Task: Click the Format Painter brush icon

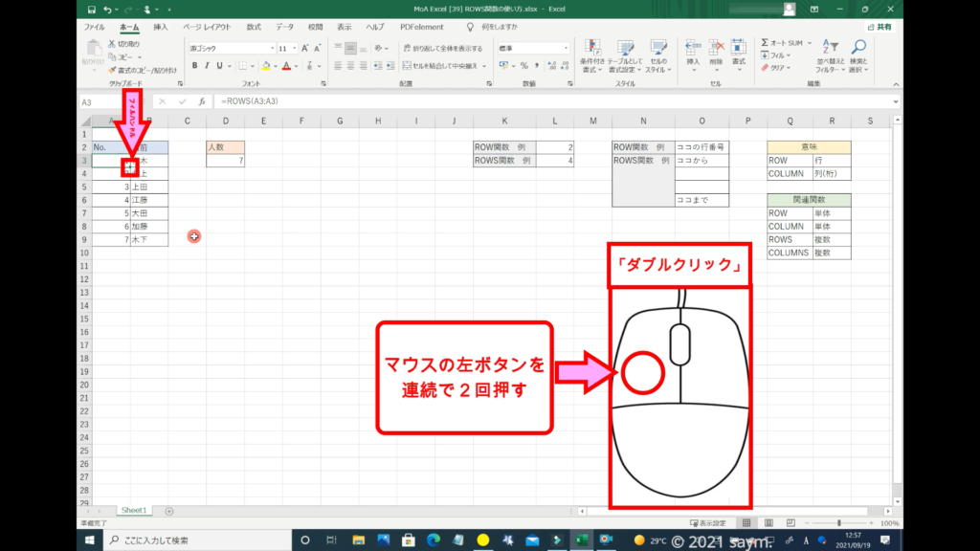Action: click(x=113, y=69)
